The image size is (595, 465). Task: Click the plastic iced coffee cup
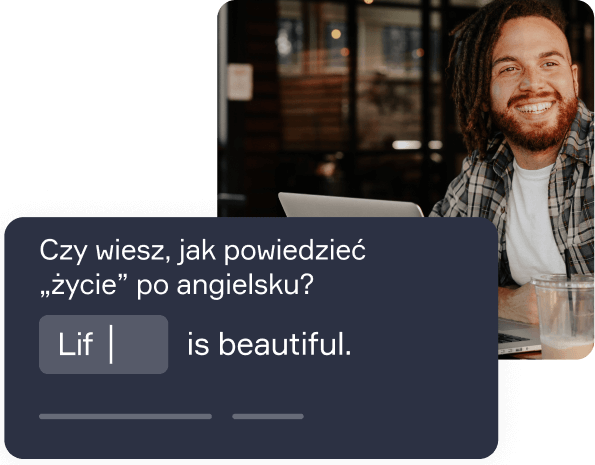(565, 313)
